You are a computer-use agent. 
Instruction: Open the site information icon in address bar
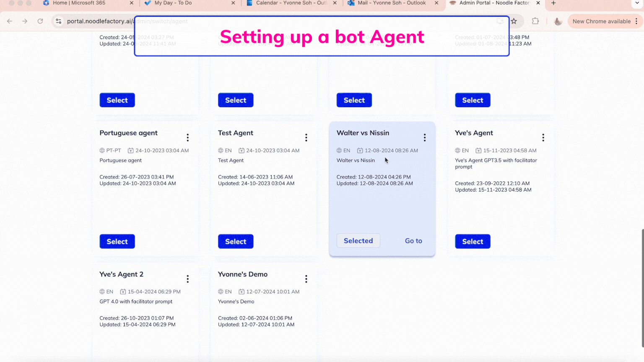point(59,21)
